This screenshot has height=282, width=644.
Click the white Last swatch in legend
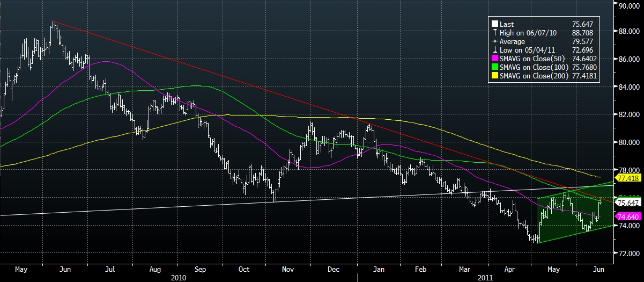[494, 24]
